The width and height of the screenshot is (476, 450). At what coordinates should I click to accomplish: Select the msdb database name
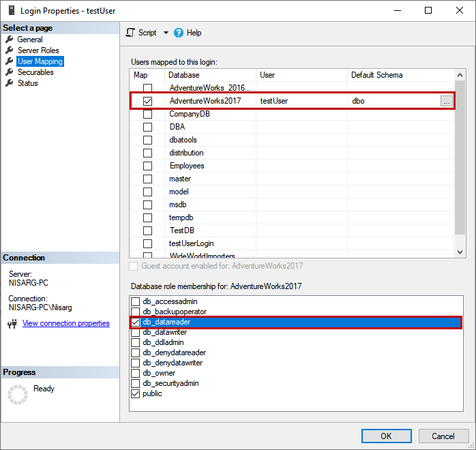[x=177, y=205]
